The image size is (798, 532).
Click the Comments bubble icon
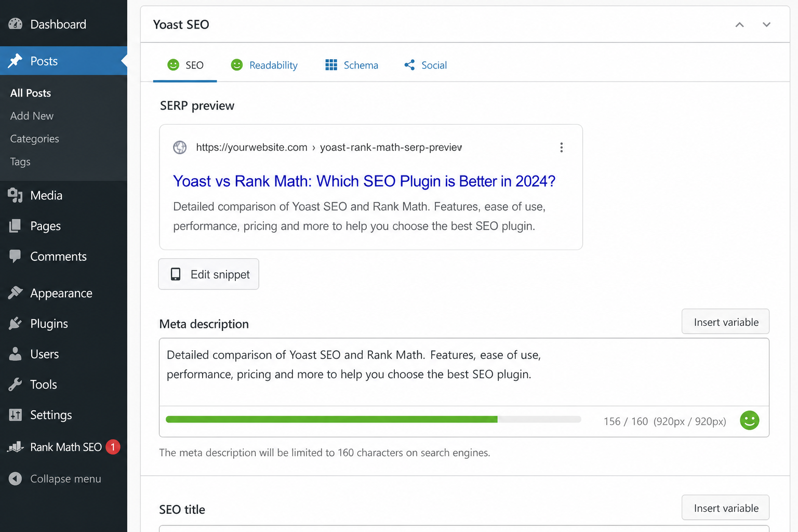tap(16, 256)
